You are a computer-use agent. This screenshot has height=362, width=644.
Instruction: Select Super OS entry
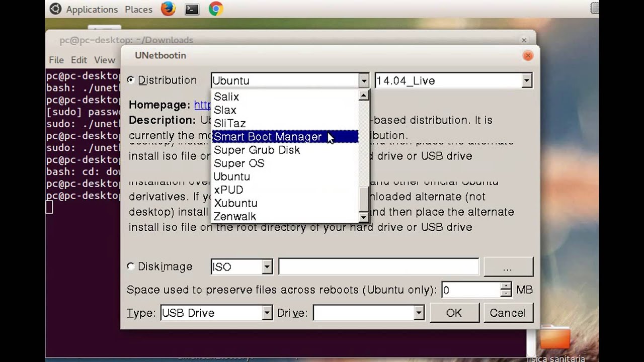pos(285,163)
